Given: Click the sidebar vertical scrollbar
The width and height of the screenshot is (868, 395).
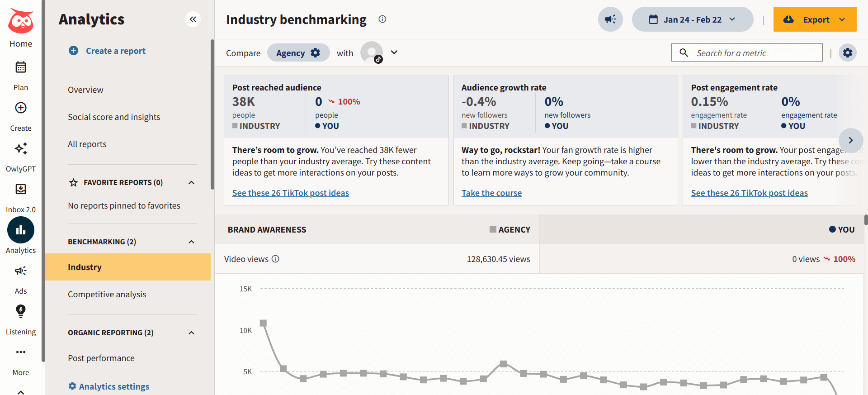Looking at the screenshot, I should point(212,114).
